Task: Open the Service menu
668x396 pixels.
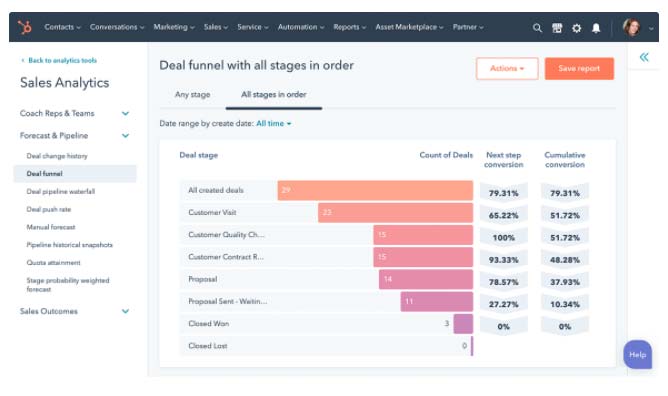Action: coord(253,27)
